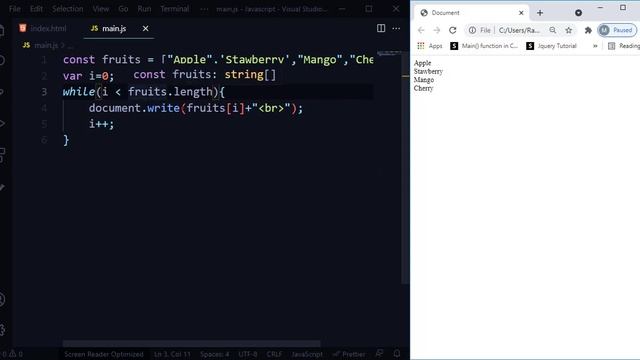
Task: Open Search view in activity bar
Action: coord(2,60)
